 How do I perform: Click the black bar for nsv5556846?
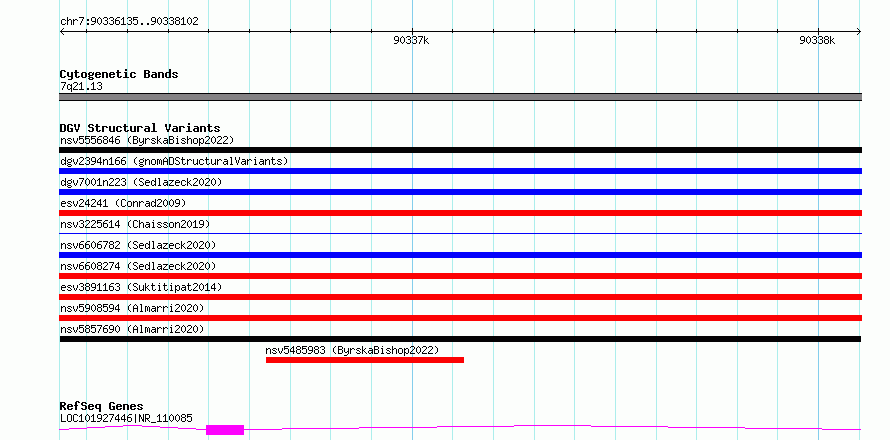[x=460, y=150]
